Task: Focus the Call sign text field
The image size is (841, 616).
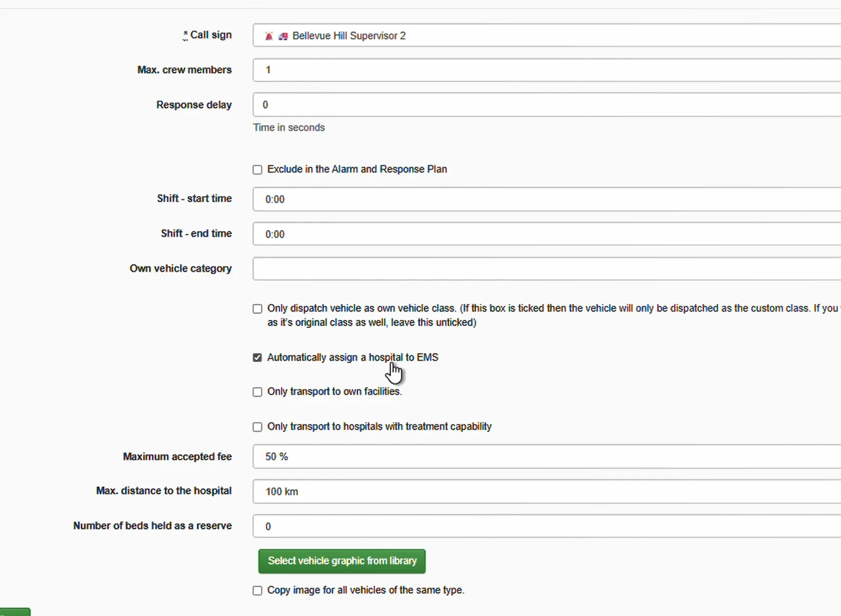Action: pyautogui.click(x=547, y=35)
